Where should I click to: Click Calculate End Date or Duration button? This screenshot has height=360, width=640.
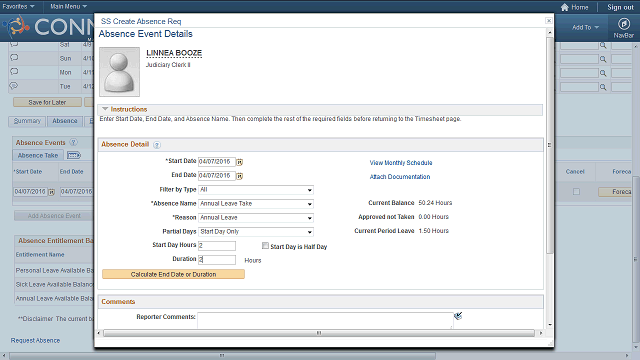click(x=173, y=274)
